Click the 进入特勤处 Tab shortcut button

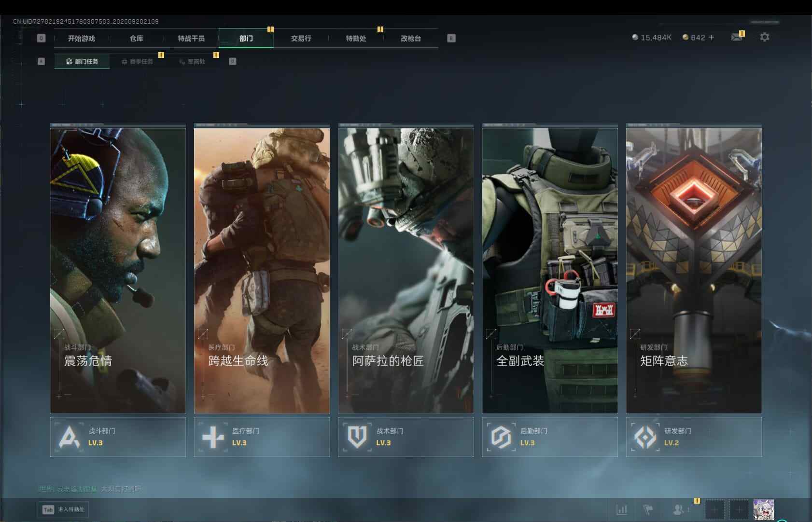click(x=63, y=509)
